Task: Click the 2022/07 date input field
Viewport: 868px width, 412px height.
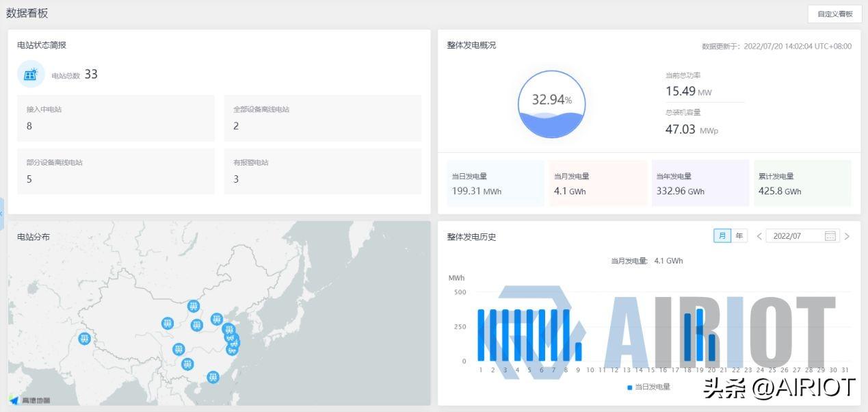Action: coord(793,236)
